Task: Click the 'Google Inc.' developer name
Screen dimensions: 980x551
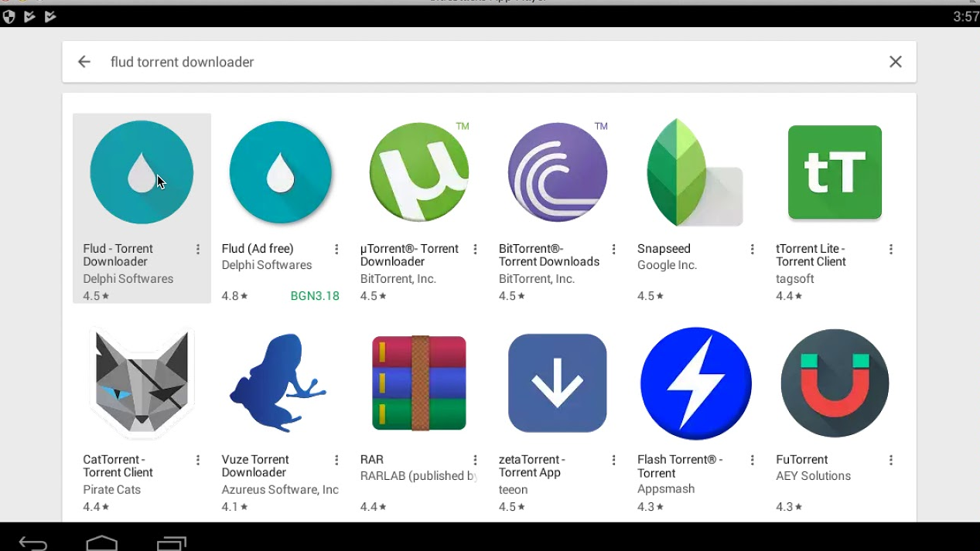Action: tap(668, 265)
